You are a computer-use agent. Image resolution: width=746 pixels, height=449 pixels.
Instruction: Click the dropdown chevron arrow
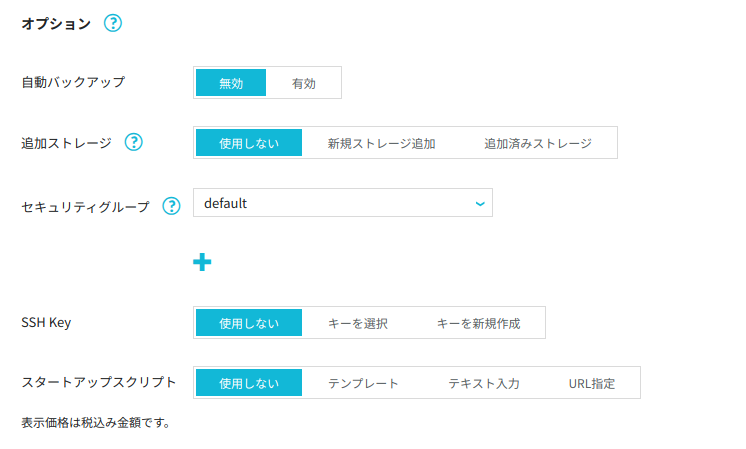(480, 204)
